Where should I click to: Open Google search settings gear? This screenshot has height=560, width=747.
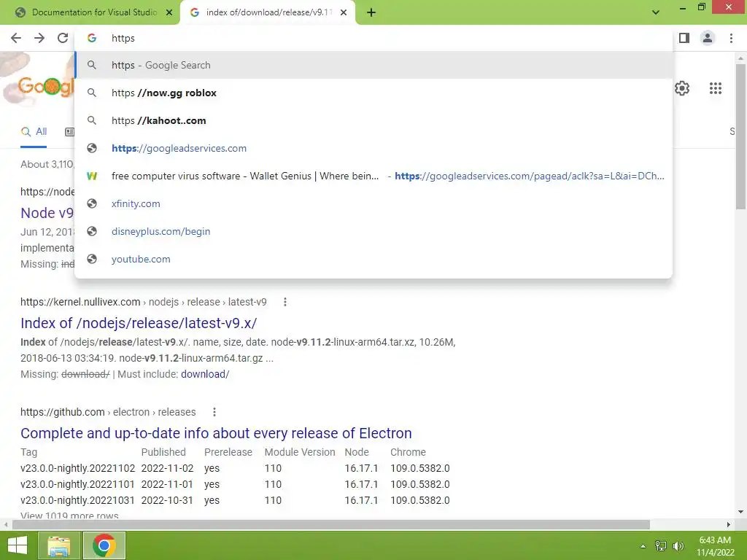pyautogui.click(x=682, y=88)
